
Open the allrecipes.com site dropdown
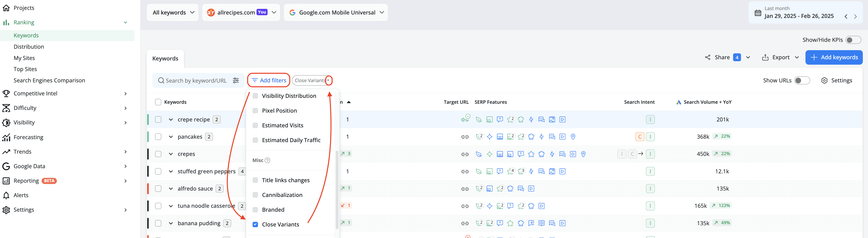pyautogui.click(x=241, y=13)
